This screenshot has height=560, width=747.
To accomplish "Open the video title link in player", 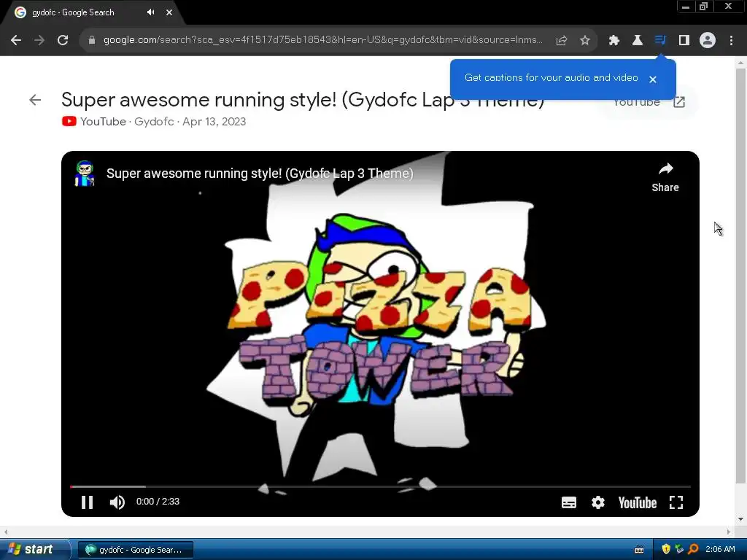I will point(260,174).
